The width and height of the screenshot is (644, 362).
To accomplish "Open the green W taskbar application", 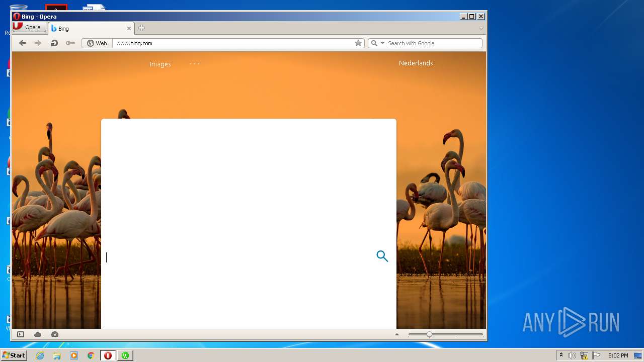I will (125, 355).
